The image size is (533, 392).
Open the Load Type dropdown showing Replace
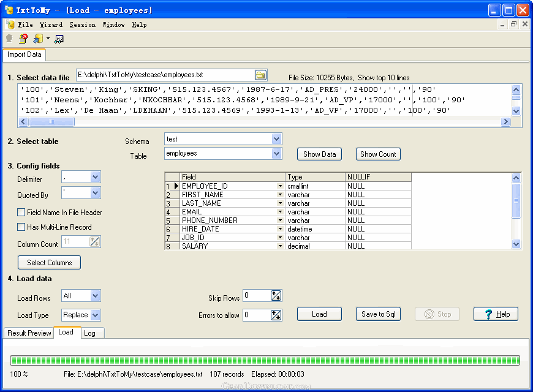[x=95, y=315]
